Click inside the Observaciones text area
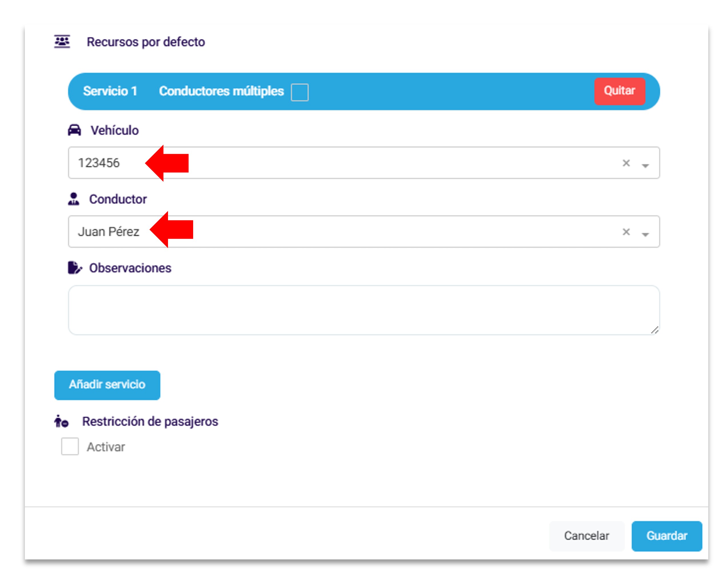The height and width of the screenshot is (584, 728). [363, 310]
